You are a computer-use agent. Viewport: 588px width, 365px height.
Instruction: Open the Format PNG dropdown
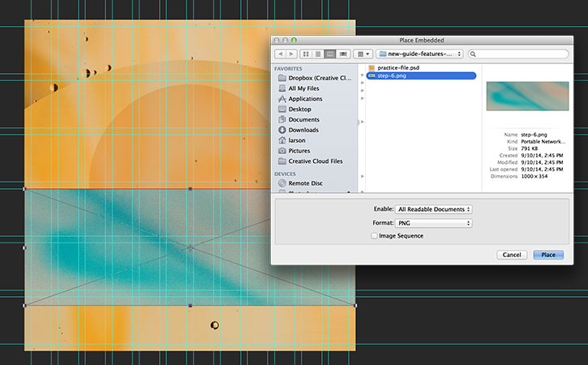pyautogui.click(x=434, y=223)
